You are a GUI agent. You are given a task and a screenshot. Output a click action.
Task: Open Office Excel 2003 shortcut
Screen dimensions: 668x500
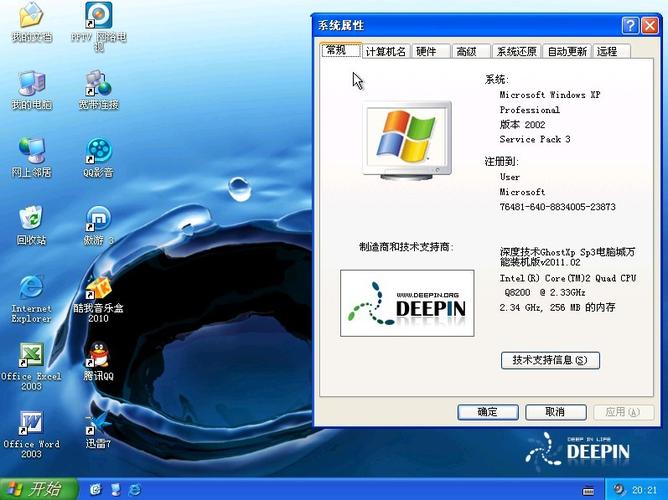click(x=31, y=366)
